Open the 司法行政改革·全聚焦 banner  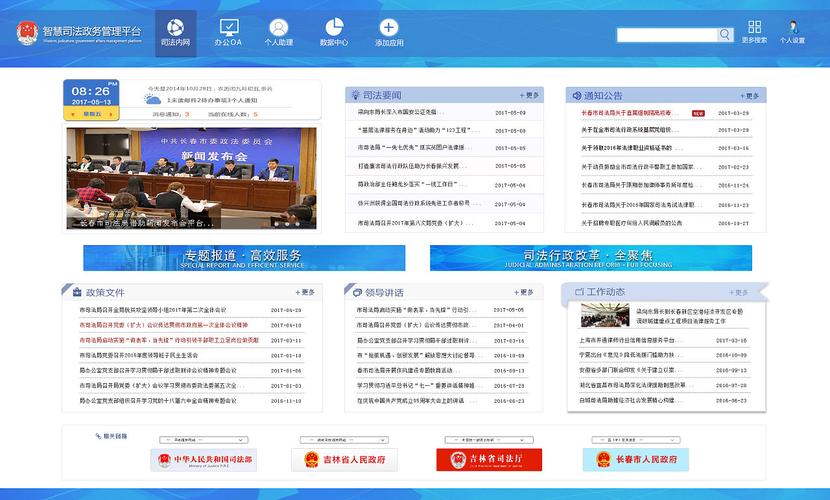click(x=591, y=257)
